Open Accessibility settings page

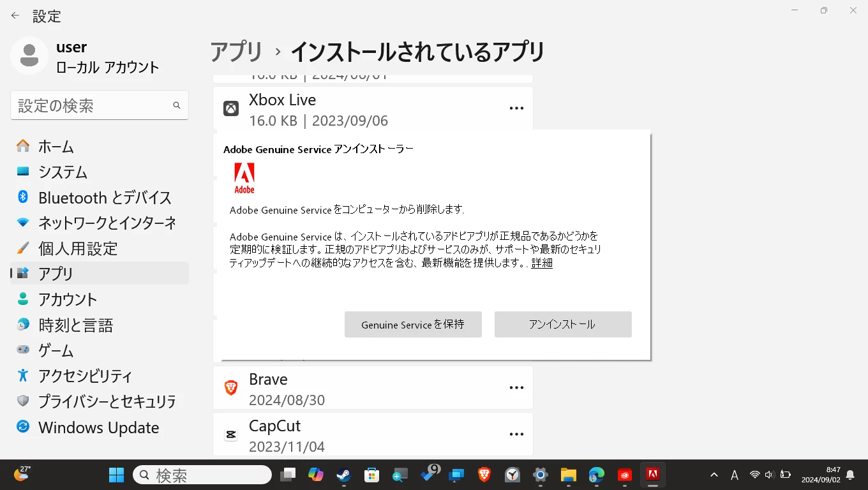point(100,376)
